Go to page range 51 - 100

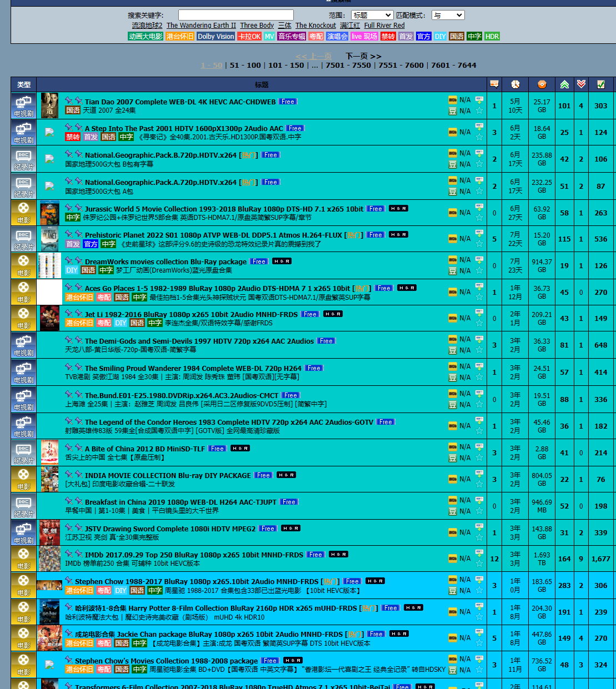pos(245,66)
